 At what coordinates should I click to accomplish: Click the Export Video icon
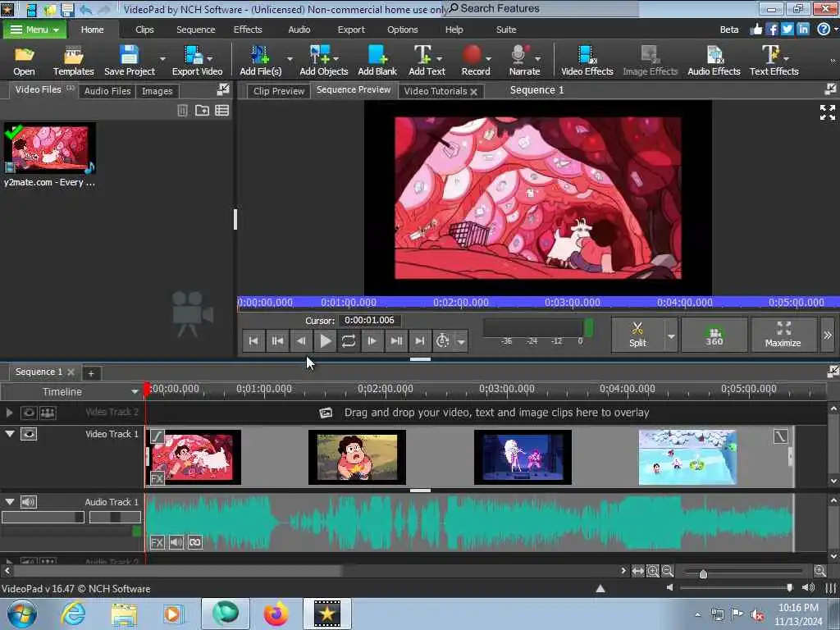tap(197, 61)
